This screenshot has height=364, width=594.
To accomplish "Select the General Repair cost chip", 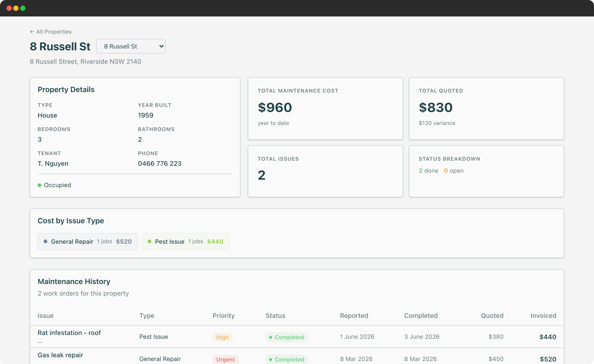I will (x=87, y=241).
